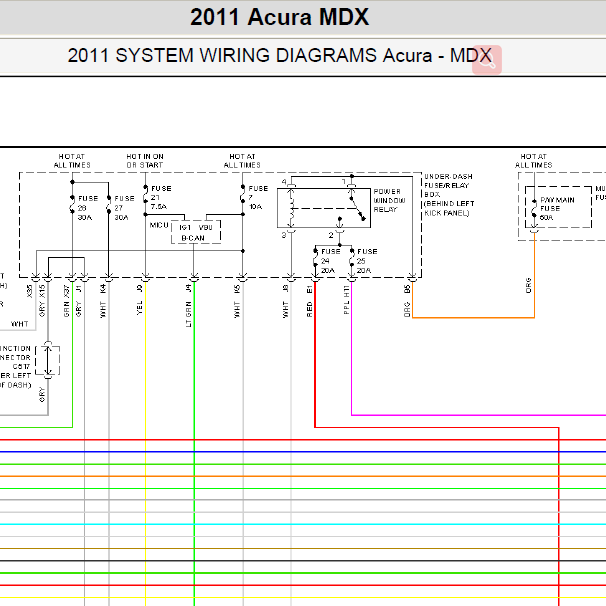Click the "2011 SYSTEM WIRING DIAGRAMS" subtitle text

point(222,56)
